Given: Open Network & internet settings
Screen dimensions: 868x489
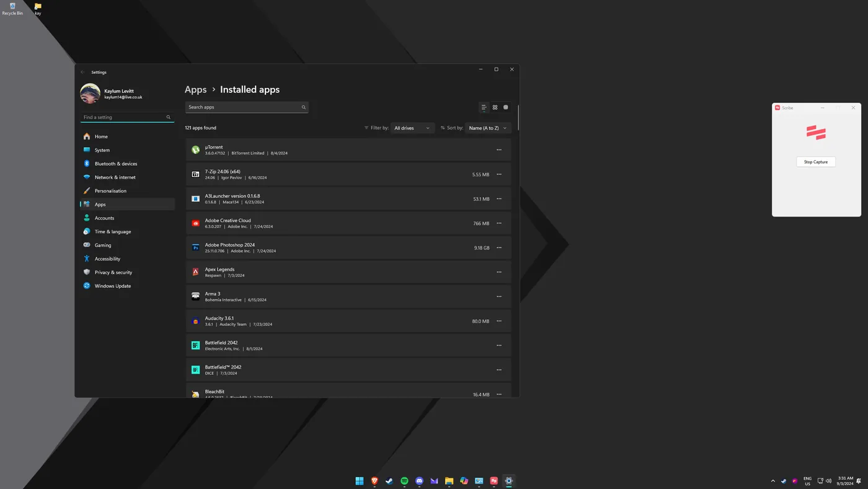Looking at the screenshot, I should pos(127,177).
